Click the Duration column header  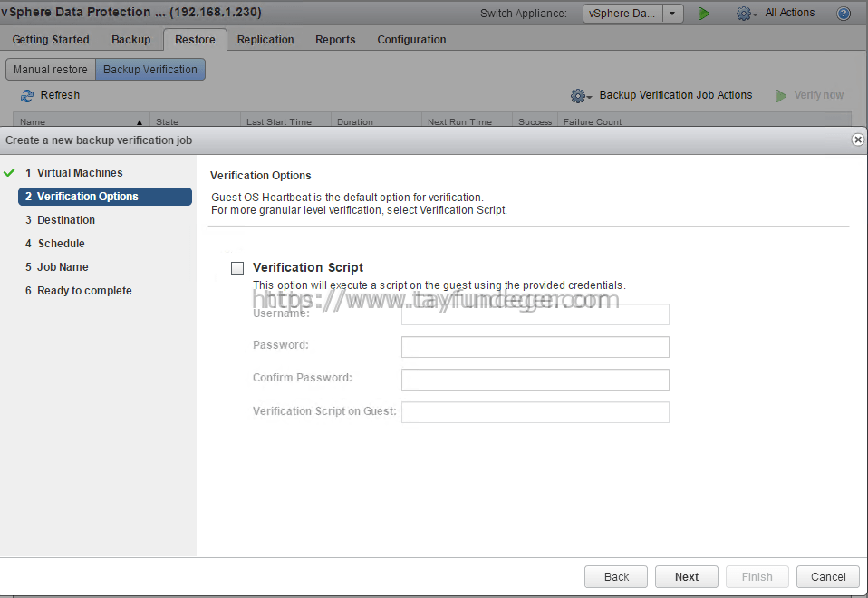376,121
